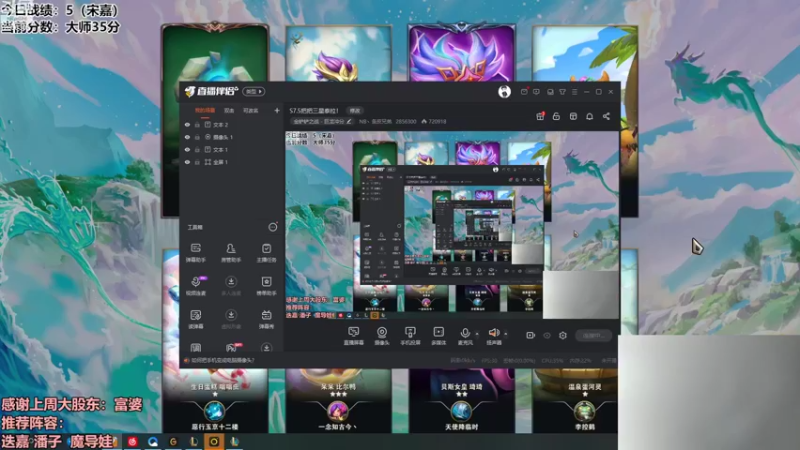
Task: Toggle the preview eye icon in bottom bar
Action: click(x=547, y=335)
